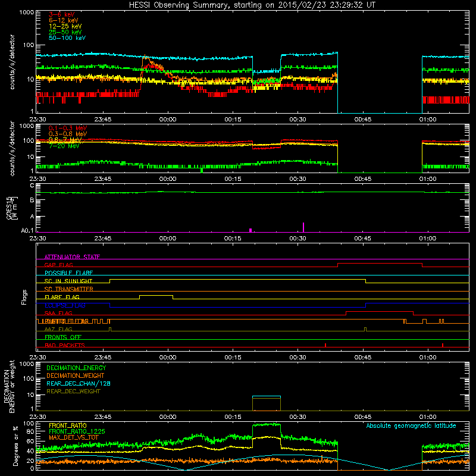Click the FRONT_RATIO_1225 legend label

[77, 431]
